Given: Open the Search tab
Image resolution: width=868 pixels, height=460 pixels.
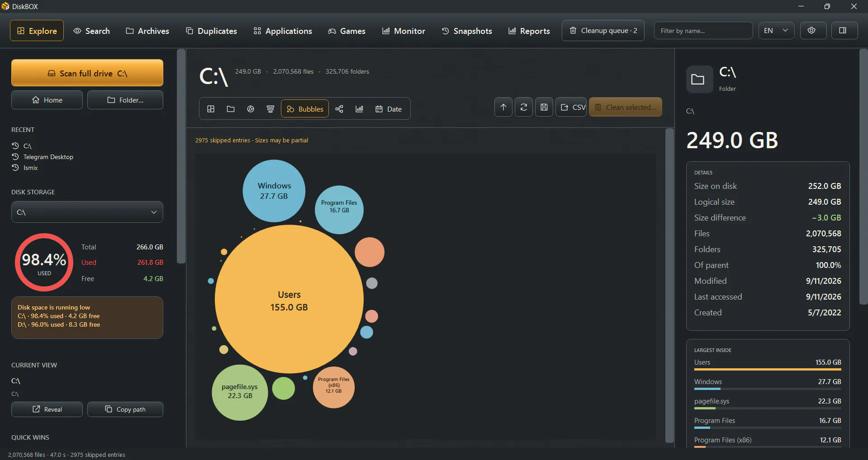Looking at the screenshot, I should [x=92, y=31].
